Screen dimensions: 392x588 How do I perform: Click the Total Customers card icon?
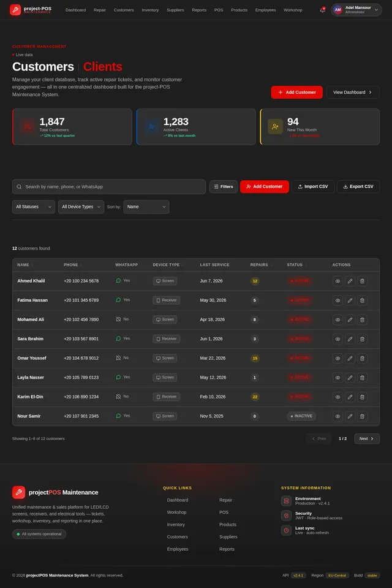pos(28,127)
